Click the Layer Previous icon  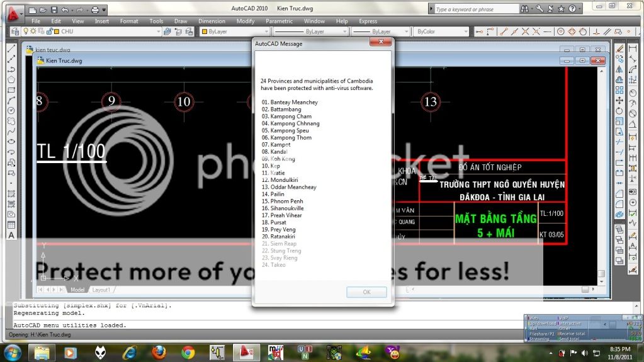pyautogui.click(x=178, y=31)
